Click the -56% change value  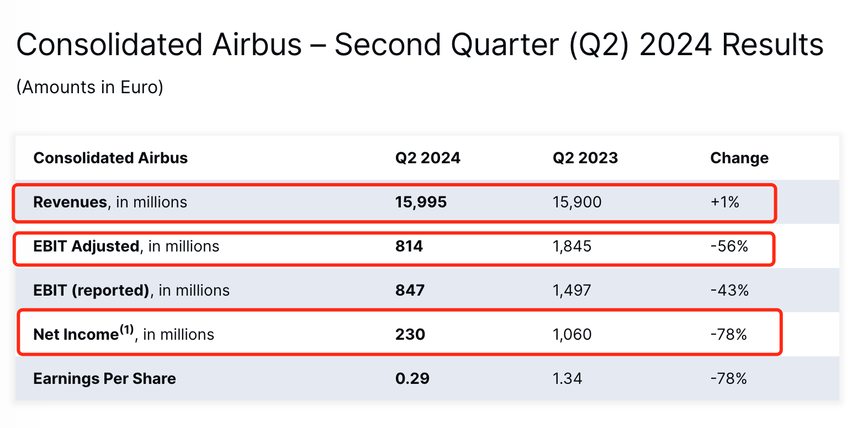coord(729,247)
